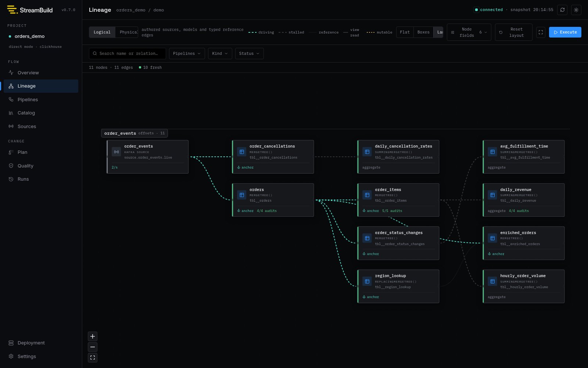The height and width of the screenshot is (368, 588).
Task: Click the hourly_order_volume table icon
Action: click(x=492, y=282)
